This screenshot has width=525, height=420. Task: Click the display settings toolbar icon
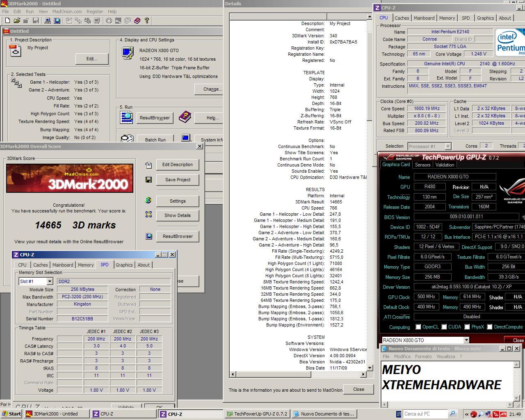pos(97,21)
